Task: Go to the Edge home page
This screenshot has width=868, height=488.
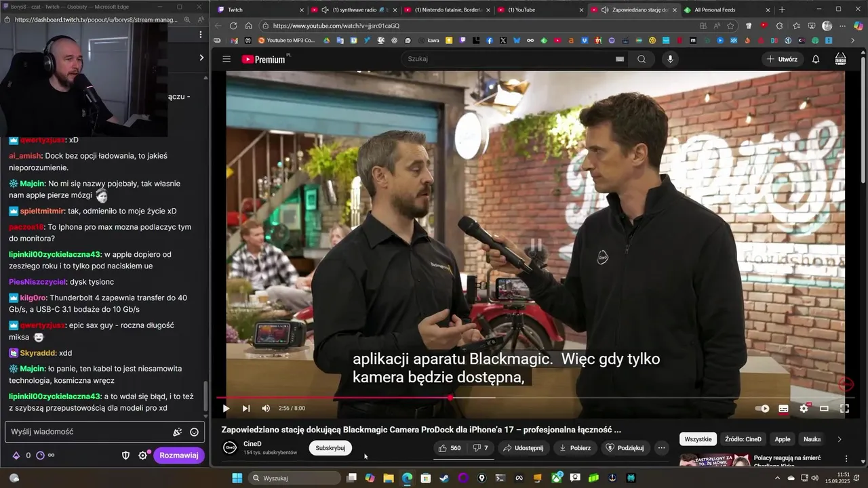Action: click(249, 26)
